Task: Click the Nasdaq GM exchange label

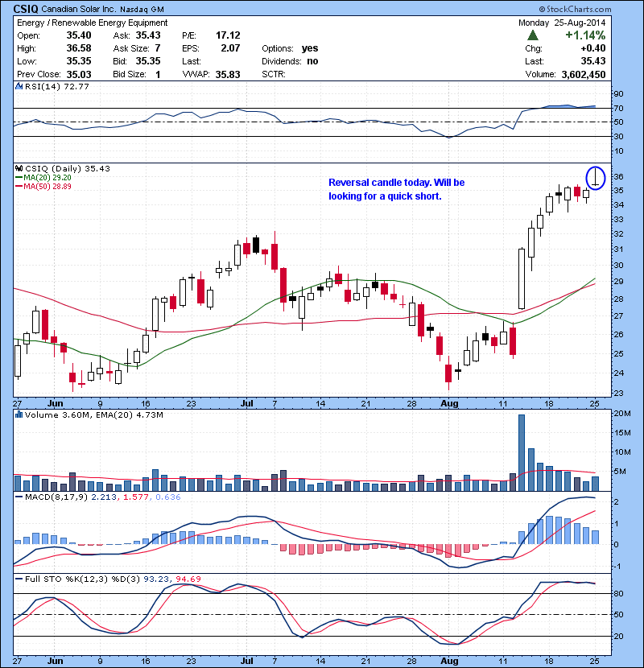Action: point(142,10)
